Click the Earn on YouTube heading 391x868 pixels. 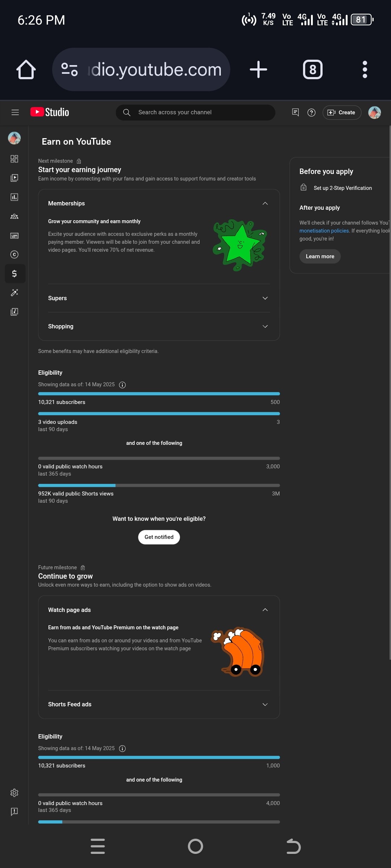[x=76, y=142]
